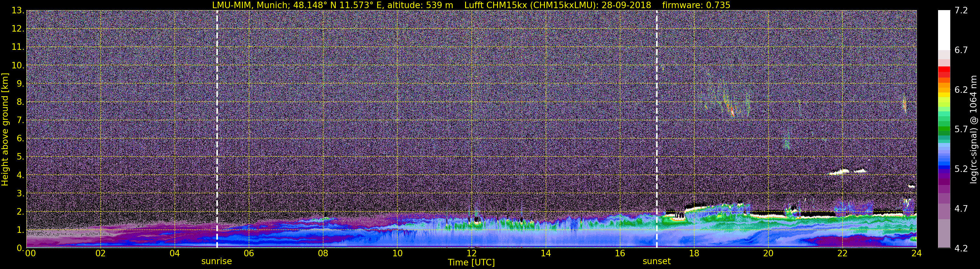The width and height of the screenshot is (980, 269).
Task: Click the height axis tick label 5
Action: (20, 157)
